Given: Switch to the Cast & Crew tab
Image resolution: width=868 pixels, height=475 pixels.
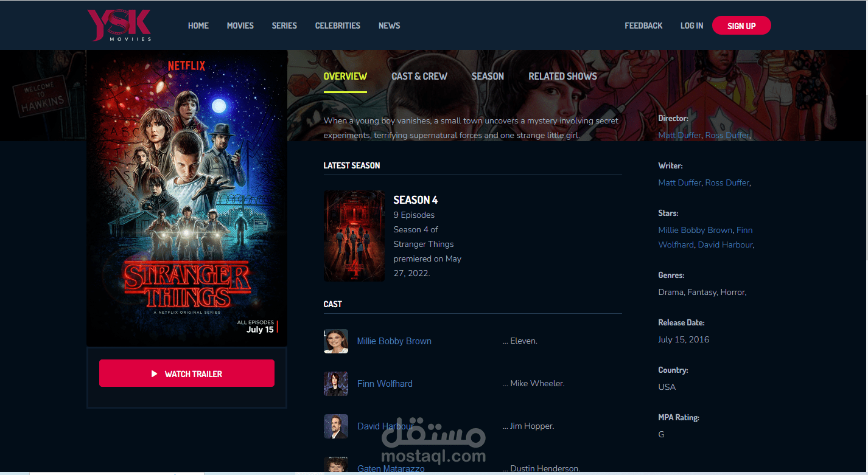Looking at the screenshot, I should pyautogui.click(x=419, y=76).
